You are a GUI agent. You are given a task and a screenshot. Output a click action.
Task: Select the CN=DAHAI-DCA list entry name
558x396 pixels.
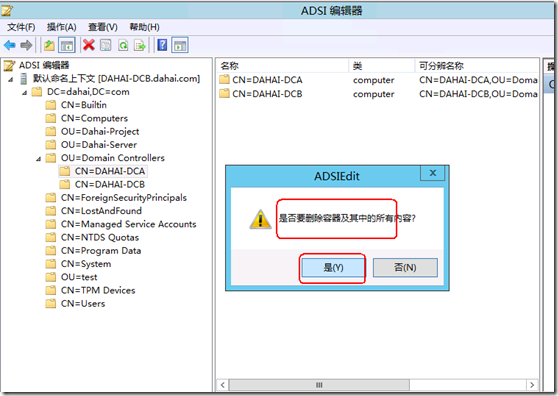pyautogui.click(x=267, y=80)
